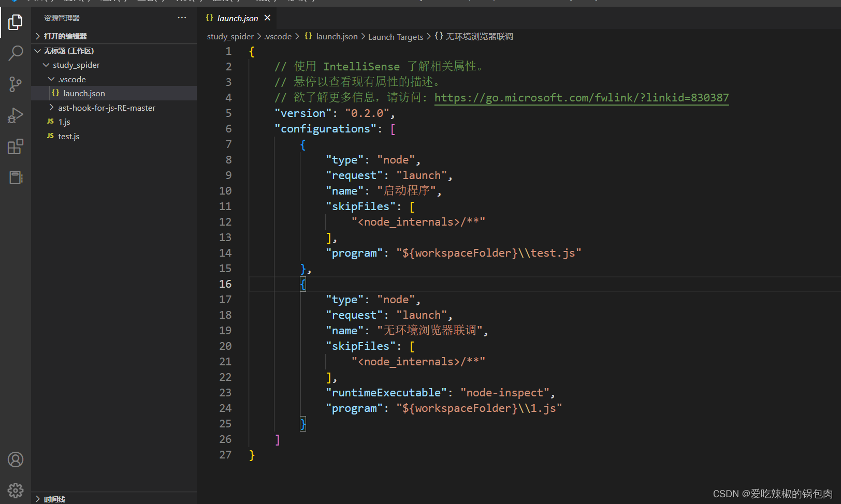Image resolution: width=841 pixels, height=504 pixels.
Task: Click JS icon next to test.js
Action: coord(50,136)
